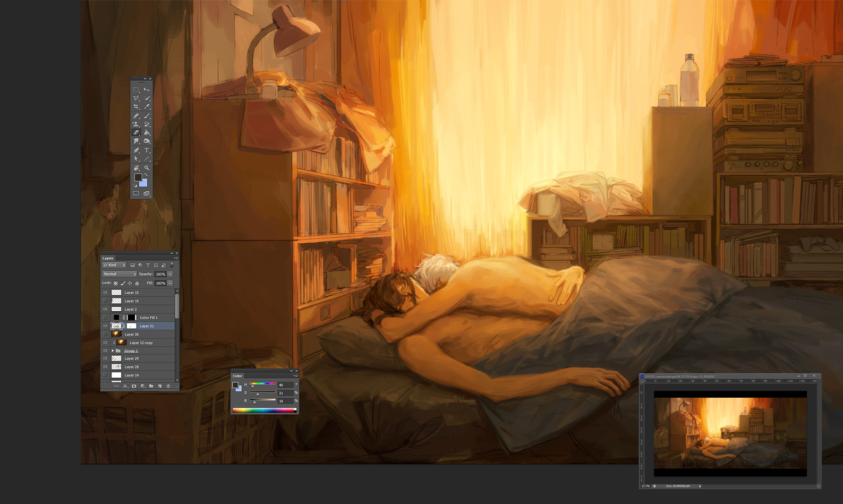Click the Delete layer trash icon

click(x=168, y=386)
